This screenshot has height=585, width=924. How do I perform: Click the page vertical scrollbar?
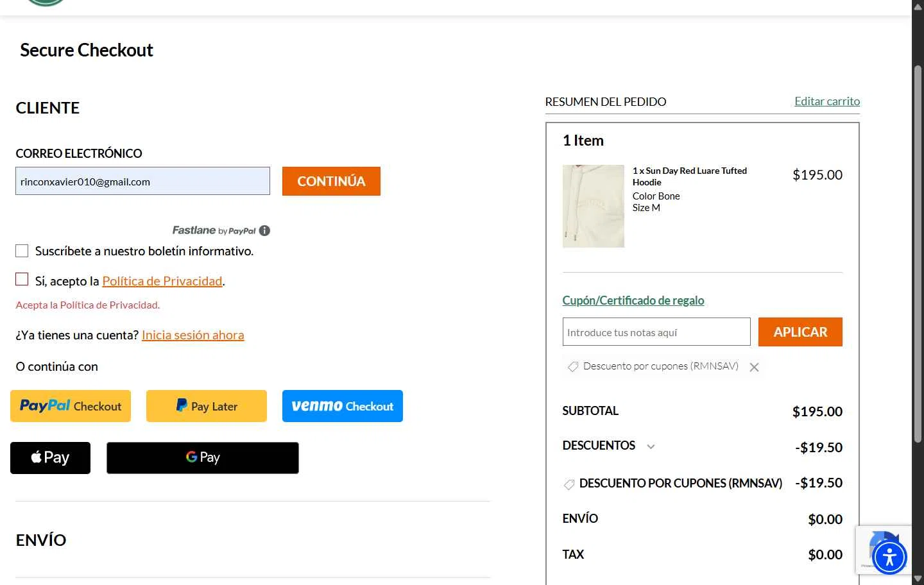click(918, 253)
